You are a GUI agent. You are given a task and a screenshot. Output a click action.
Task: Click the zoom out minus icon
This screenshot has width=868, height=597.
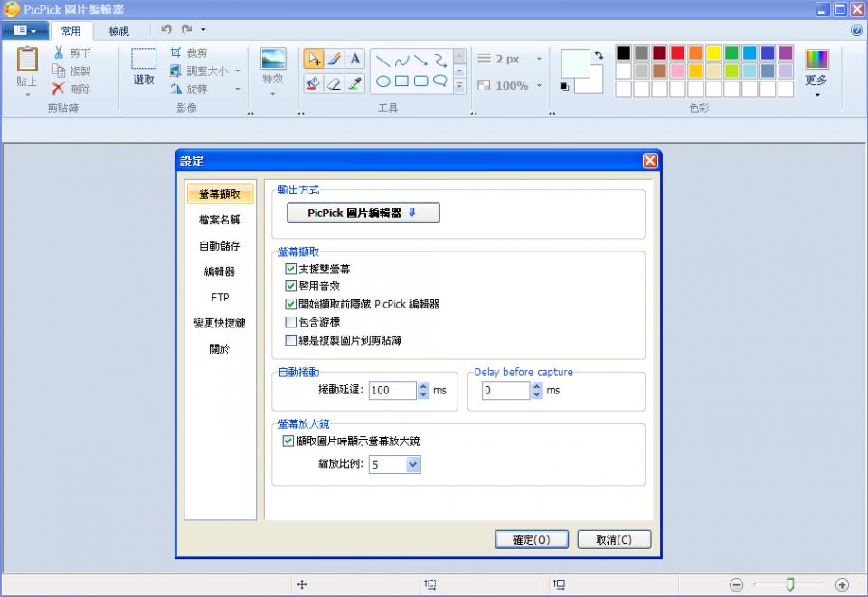tap(736, 584)
